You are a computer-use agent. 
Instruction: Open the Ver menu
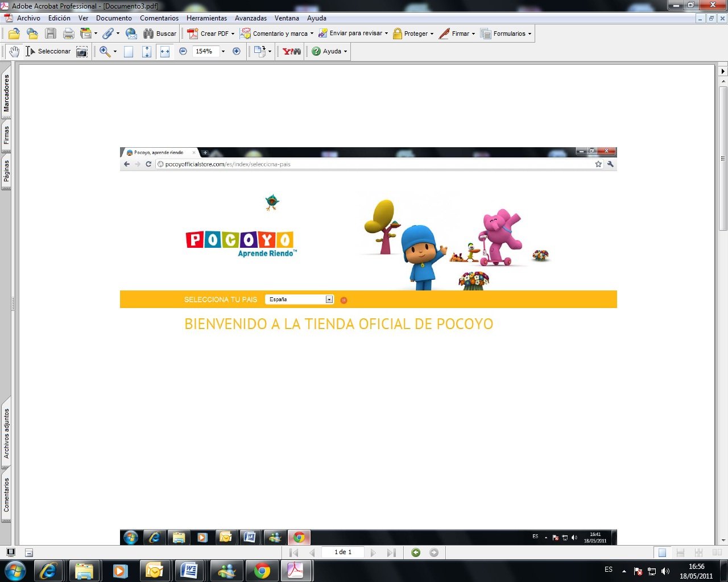pyautogui.click(x=83, y=18)
